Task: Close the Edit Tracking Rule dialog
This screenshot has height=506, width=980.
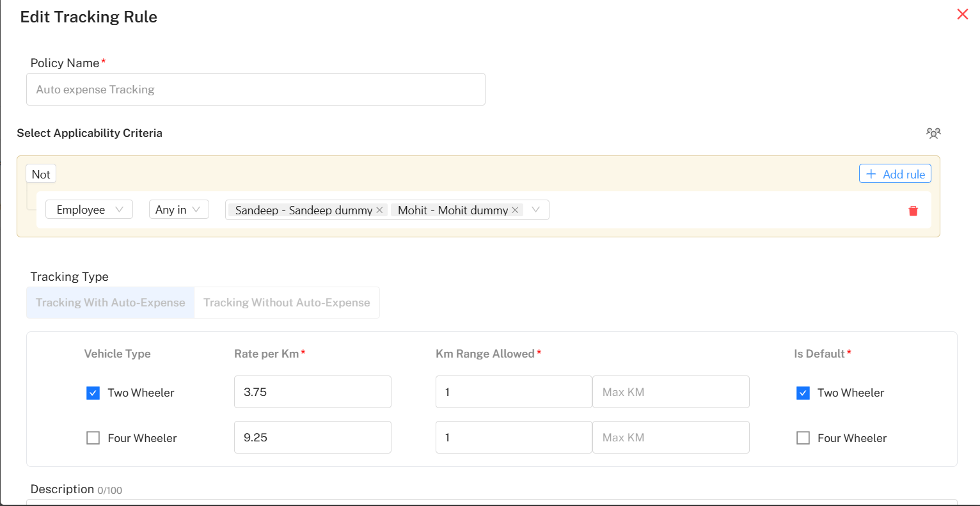Action: point(962,14)
